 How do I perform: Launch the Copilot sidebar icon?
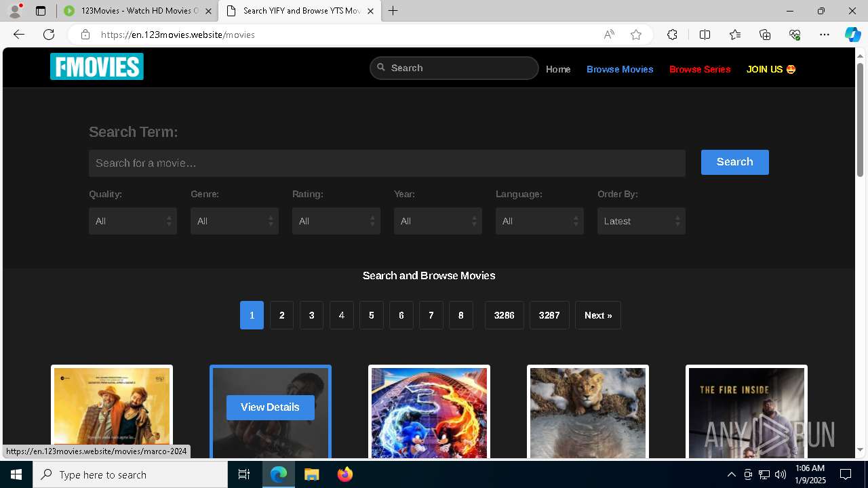[x=852, y=35]
